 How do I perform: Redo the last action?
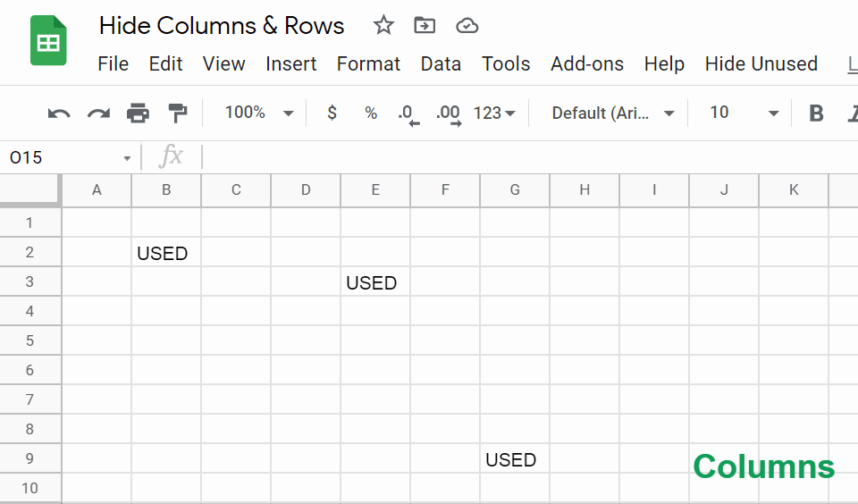coord(98,113)
